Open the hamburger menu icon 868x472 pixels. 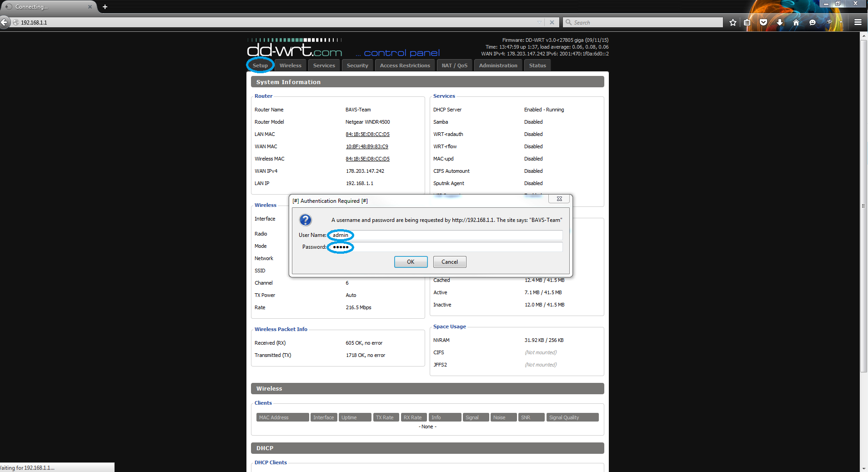coord(858,22)
